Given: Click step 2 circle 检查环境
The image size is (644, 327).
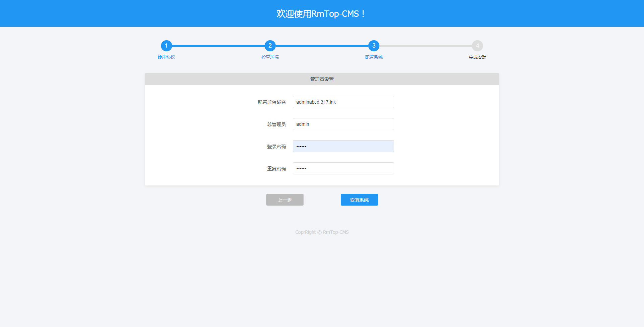Looking at the screenshot, I should (270, 46).
